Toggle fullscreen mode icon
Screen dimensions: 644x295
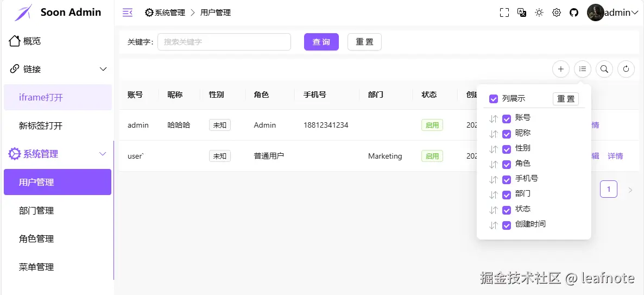504,12
